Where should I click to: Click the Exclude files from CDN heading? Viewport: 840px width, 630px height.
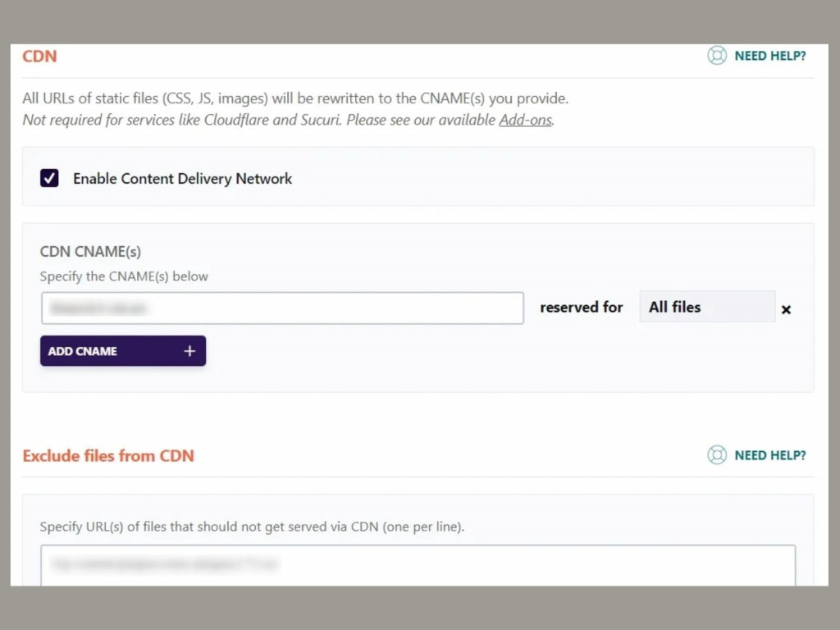(107, 455)
